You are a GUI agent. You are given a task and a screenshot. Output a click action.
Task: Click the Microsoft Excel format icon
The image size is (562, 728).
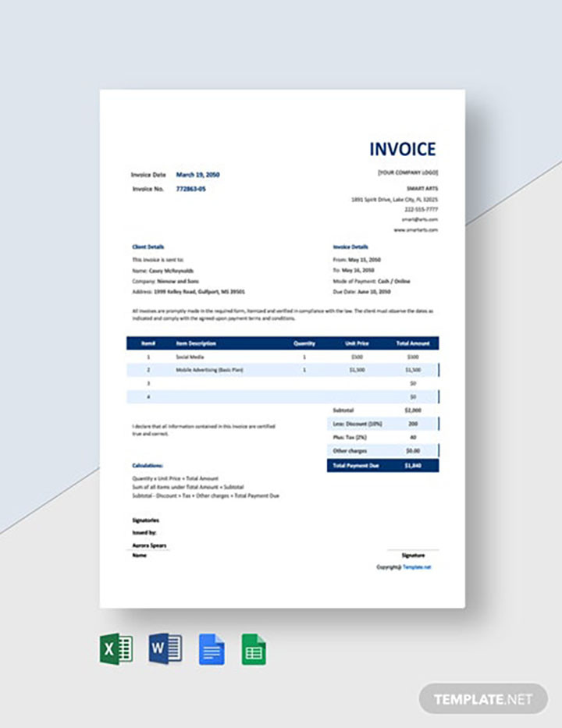click(116, 648)
